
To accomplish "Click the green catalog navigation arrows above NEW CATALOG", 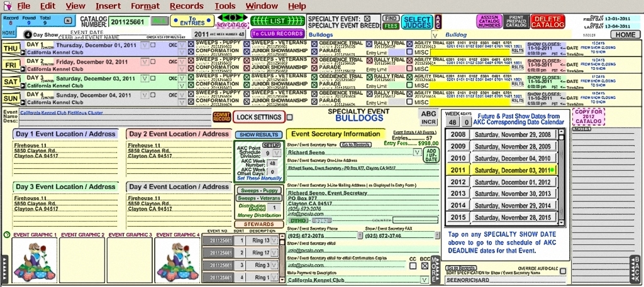I will 233,18.
